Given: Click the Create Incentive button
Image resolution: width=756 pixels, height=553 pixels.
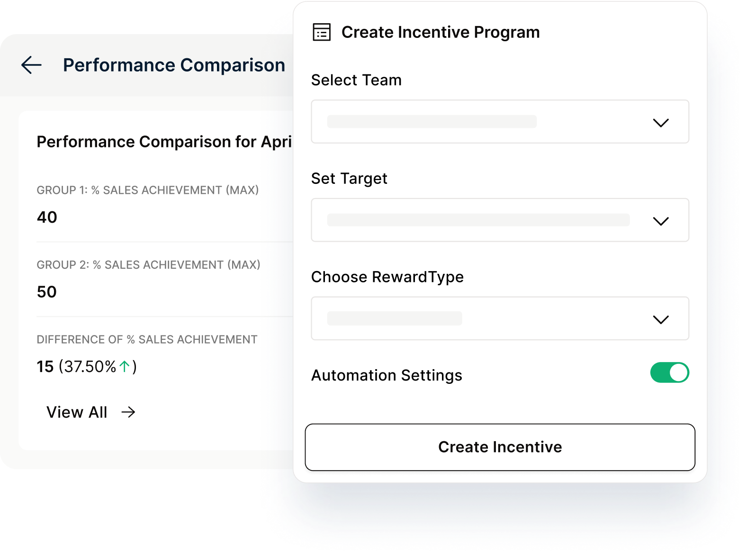Looking at the screenshot, I should (500, 447).
